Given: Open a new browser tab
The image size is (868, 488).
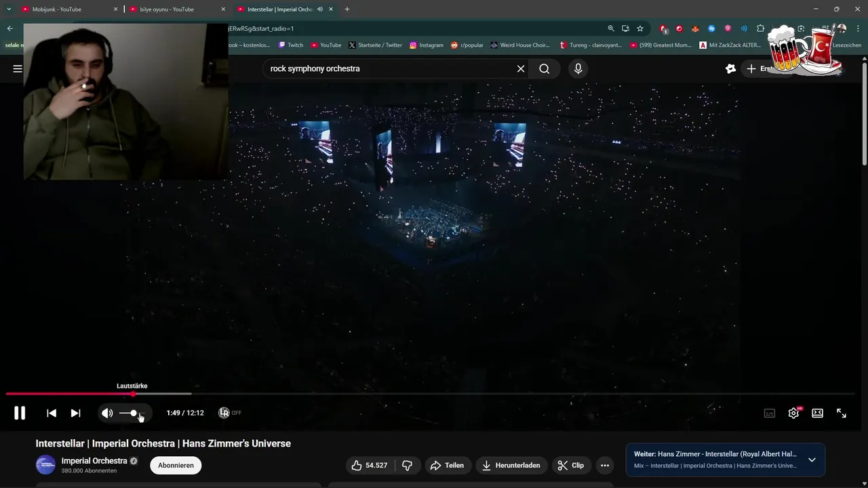Looking at the screenshot, I should click(x=347, y=9).
